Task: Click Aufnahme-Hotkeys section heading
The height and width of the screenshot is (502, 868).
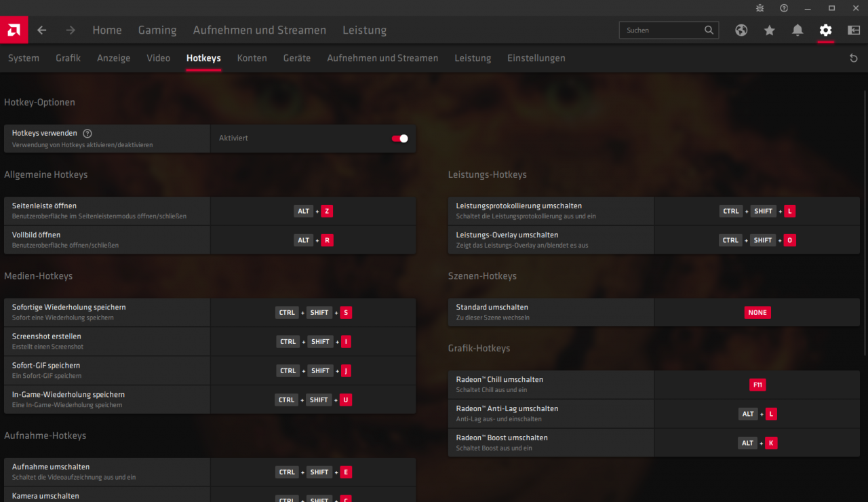Action: click(45, 436)
